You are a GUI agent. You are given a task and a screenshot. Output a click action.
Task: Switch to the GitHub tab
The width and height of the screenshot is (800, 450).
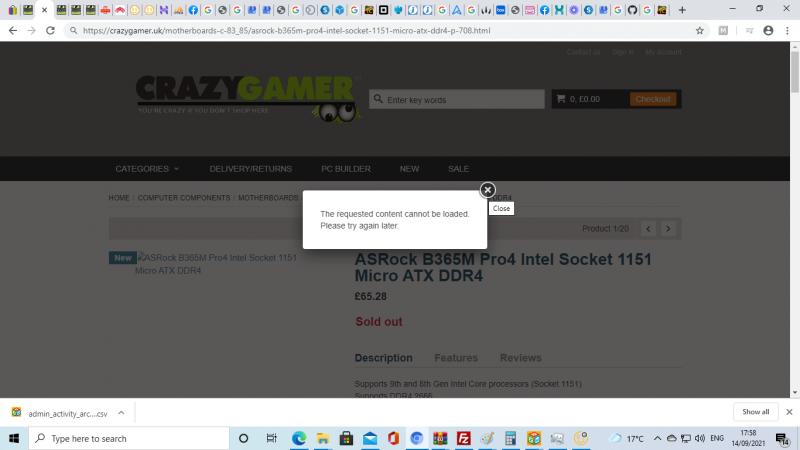coord(632,10)
